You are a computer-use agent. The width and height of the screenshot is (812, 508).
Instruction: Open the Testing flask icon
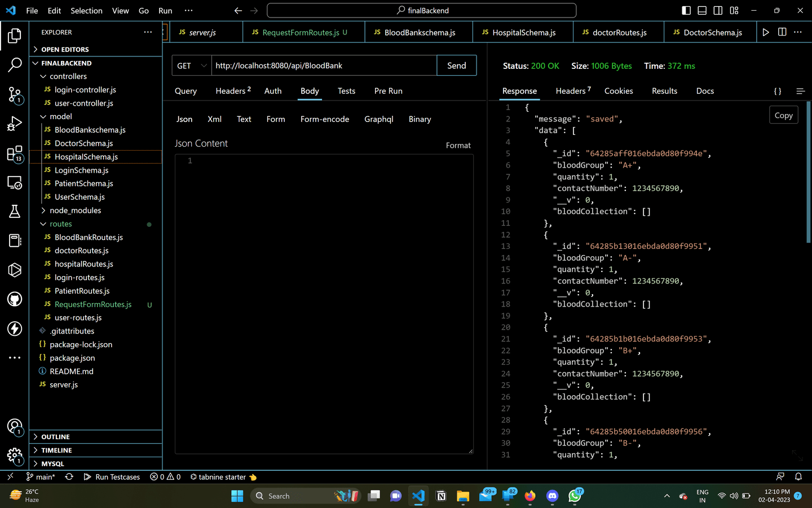coord(15,212)
